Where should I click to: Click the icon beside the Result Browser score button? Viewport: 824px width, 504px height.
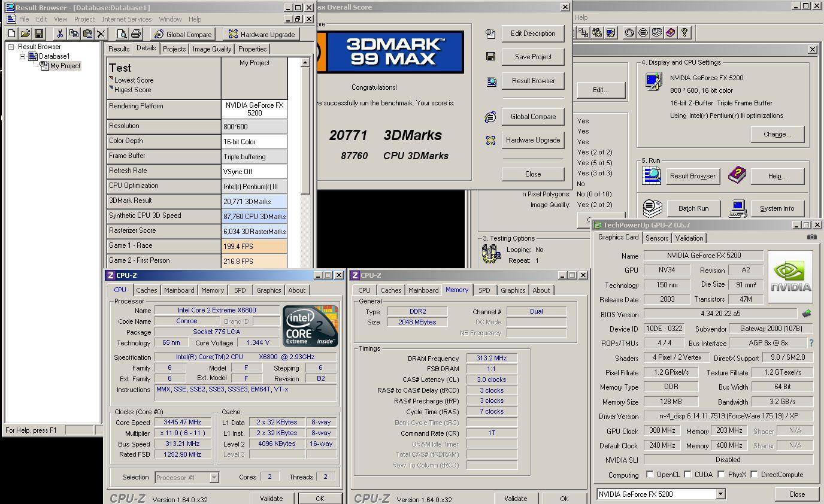[491, 81]
